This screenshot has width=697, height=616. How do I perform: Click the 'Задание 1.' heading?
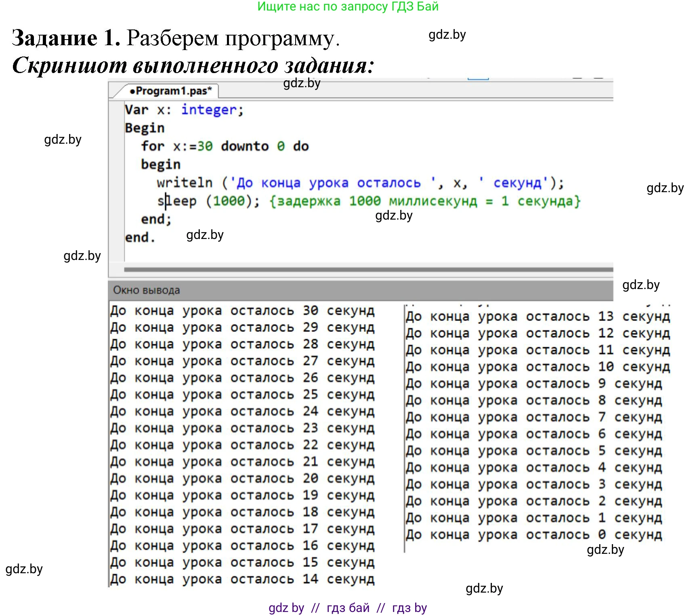pyautogui.click(x=66, y=38)
